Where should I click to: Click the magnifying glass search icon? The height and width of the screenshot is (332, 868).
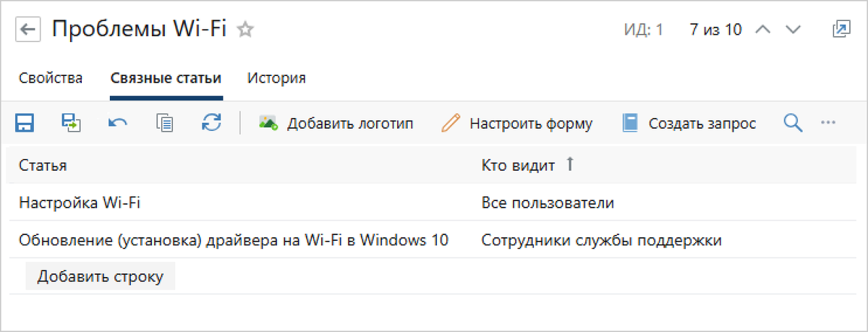point(793,124)
